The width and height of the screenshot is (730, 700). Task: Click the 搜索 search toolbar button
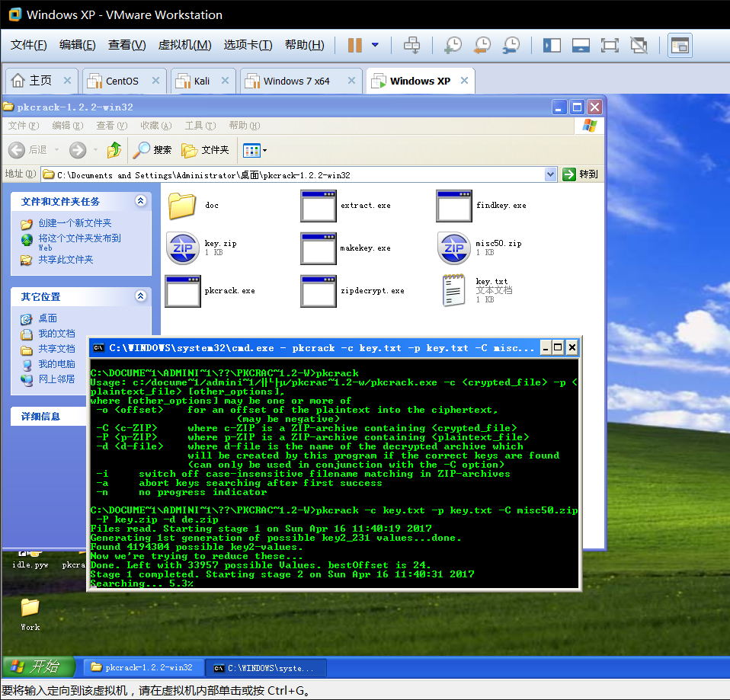point(152,150)
